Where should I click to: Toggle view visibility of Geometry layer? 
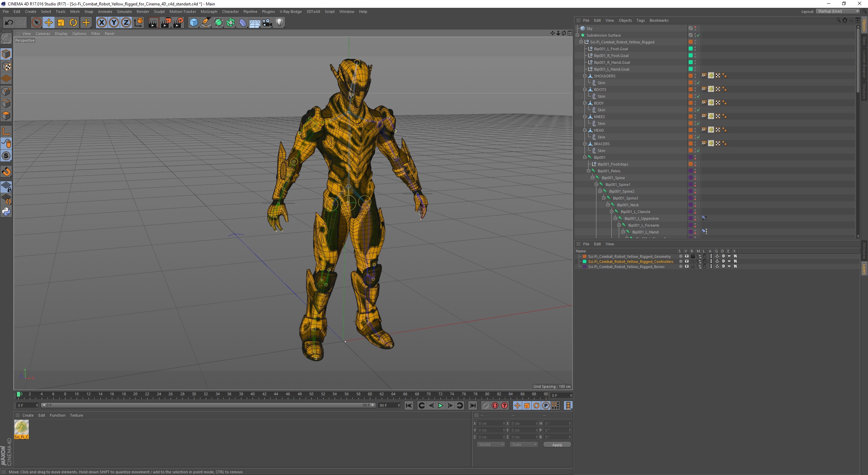pos(687,256)
